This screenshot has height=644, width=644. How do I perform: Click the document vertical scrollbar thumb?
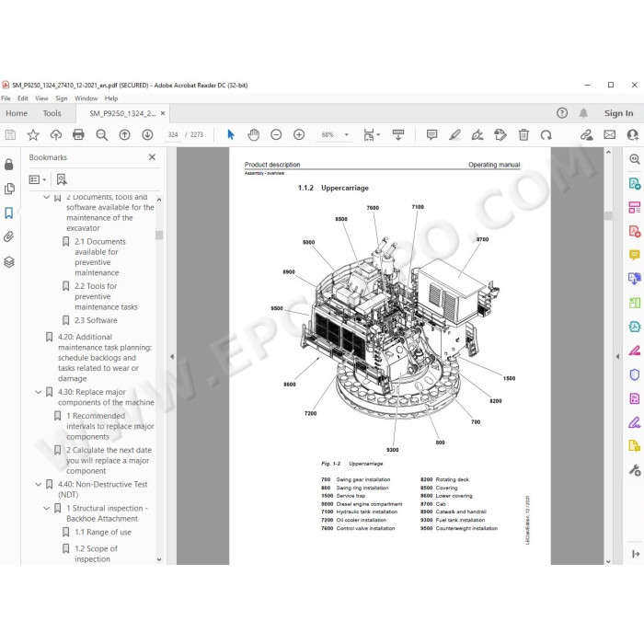click(608, 216)
